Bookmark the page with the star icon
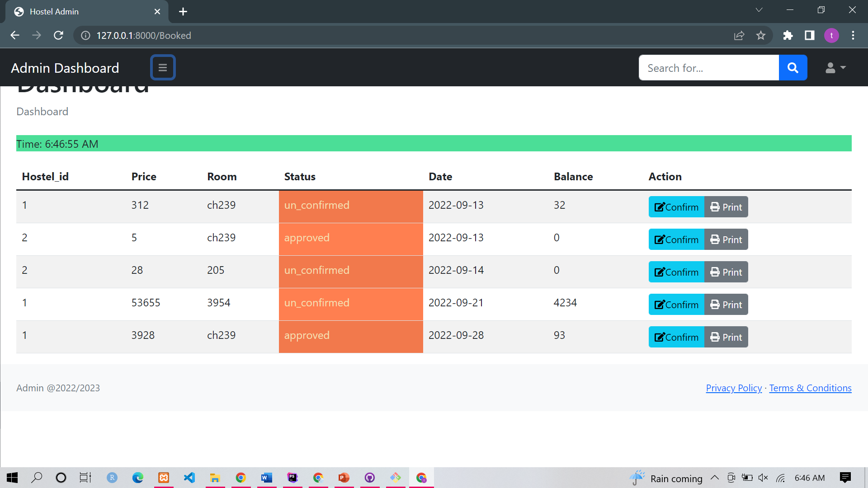868x488 pixels. [x=761, y=35]
